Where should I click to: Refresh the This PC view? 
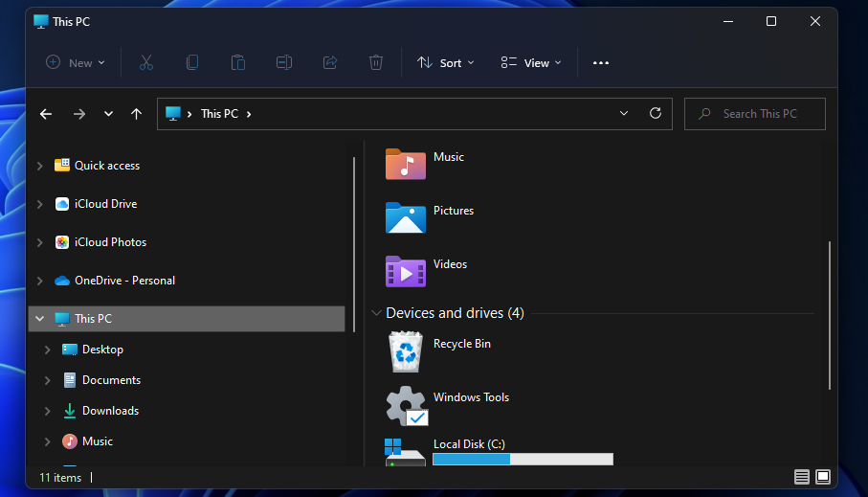(656, 113)
